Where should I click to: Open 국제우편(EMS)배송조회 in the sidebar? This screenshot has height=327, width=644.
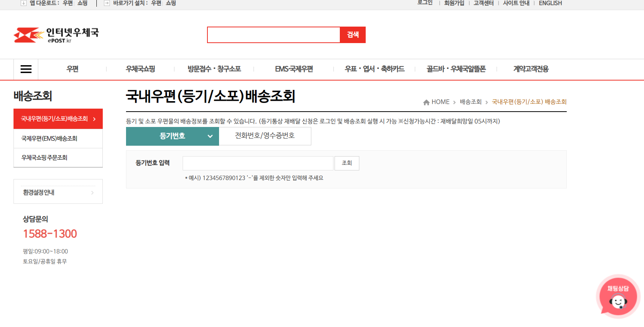pos(58,139)
